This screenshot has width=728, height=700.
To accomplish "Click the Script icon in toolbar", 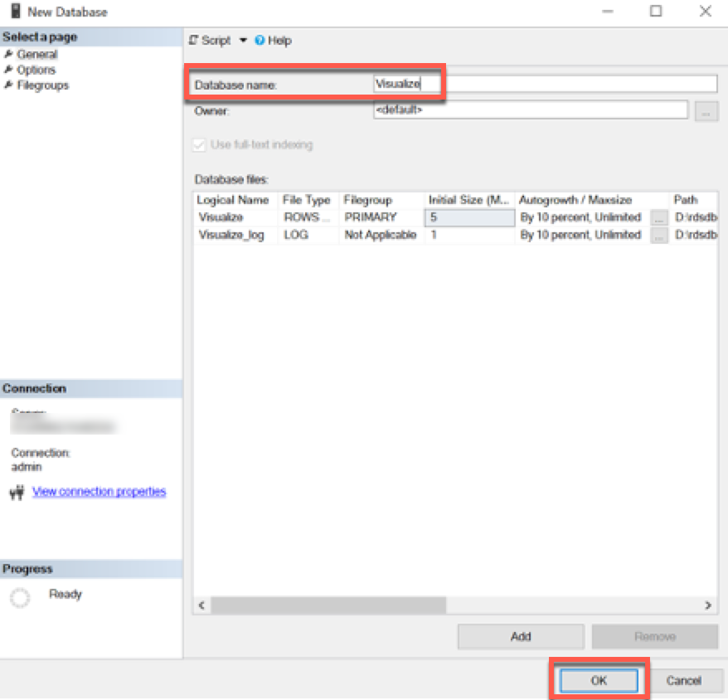I will [194, 41].
